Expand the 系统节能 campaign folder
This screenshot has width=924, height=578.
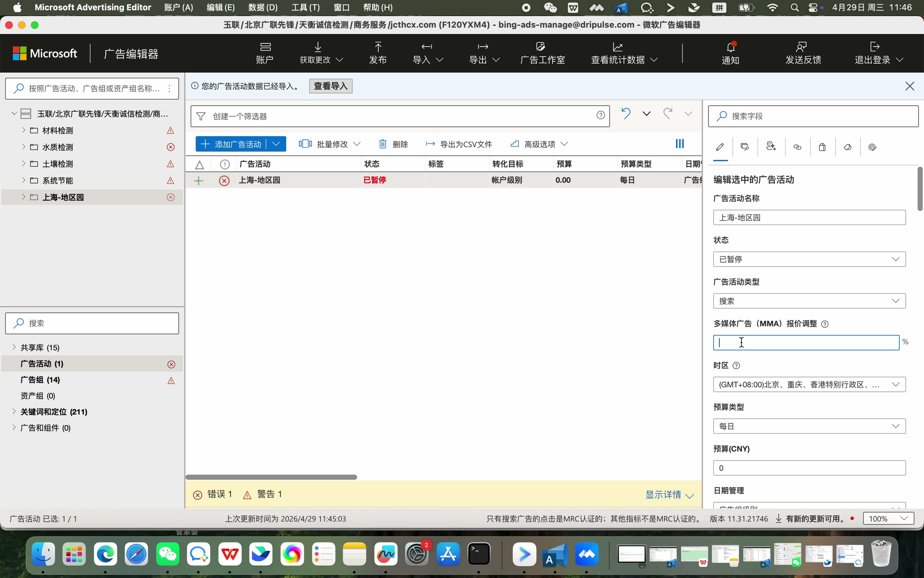pyautogui.click(x=24, y=180)
